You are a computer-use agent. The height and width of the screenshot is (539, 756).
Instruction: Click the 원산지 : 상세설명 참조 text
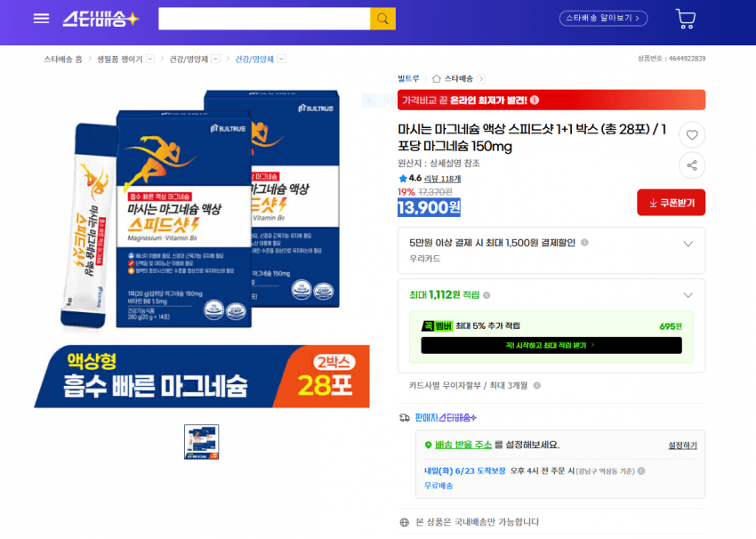438,164
